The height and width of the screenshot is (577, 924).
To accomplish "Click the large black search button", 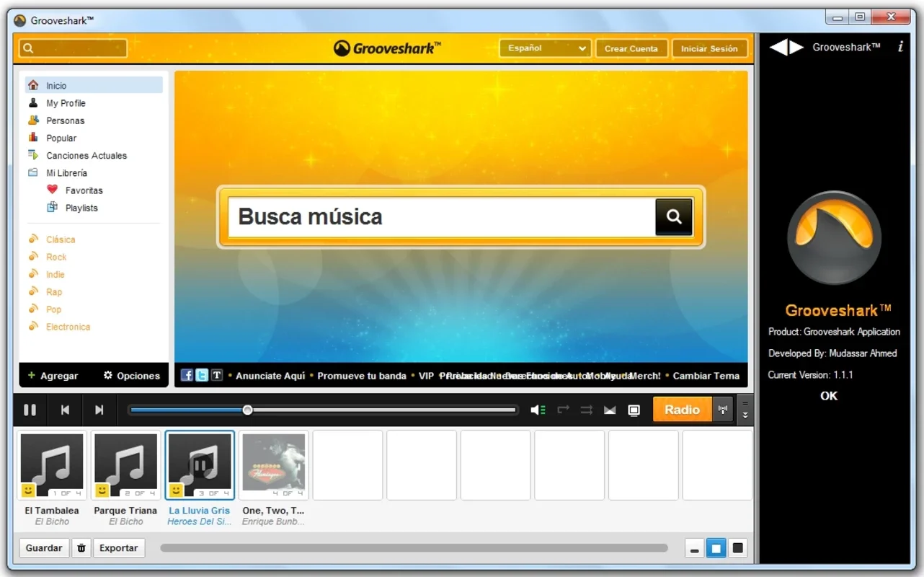I will [x=674, y=217].
